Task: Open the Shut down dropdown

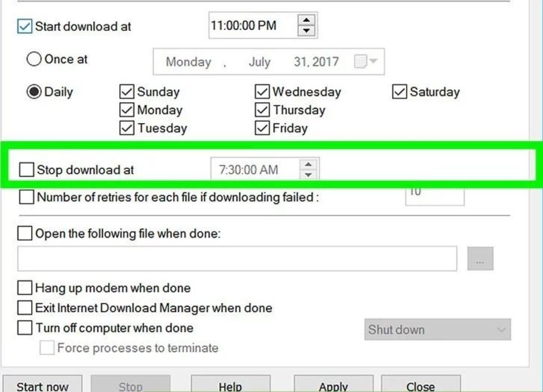Action: tap(438, 330)
